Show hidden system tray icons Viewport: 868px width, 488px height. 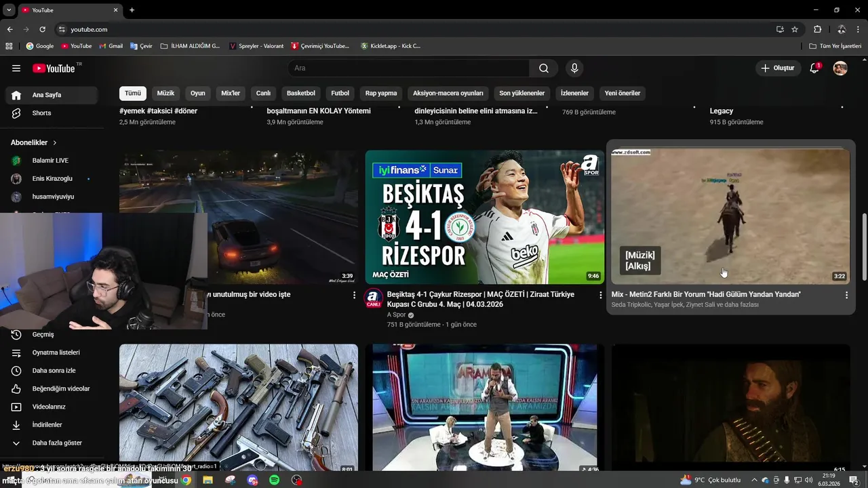[755, 480]
